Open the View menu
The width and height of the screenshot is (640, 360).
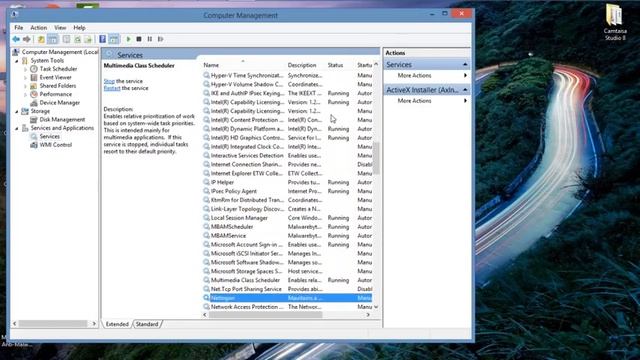pos(60,28)
